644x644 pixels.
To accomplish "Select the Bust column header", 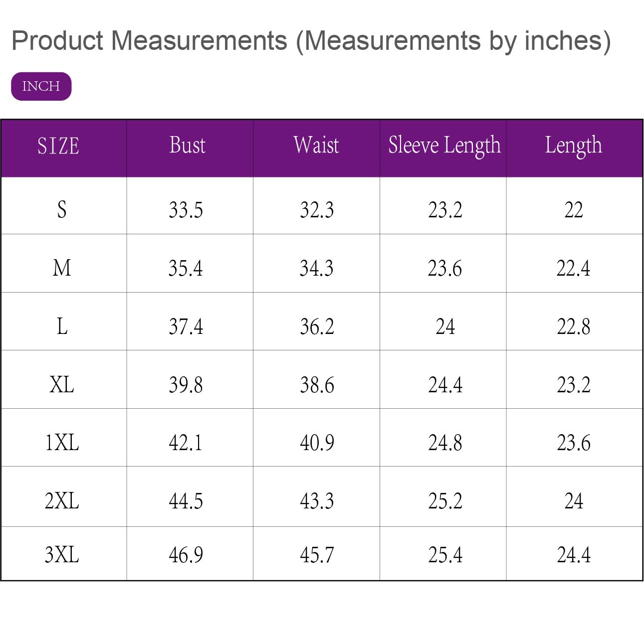I will pos(188,146).
